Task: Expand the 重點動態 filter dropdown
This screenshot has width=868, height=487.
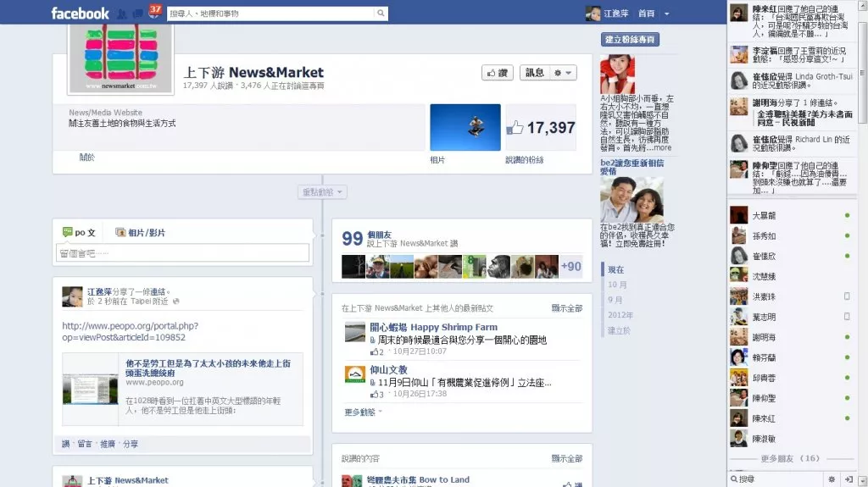Action: [323, 192]
